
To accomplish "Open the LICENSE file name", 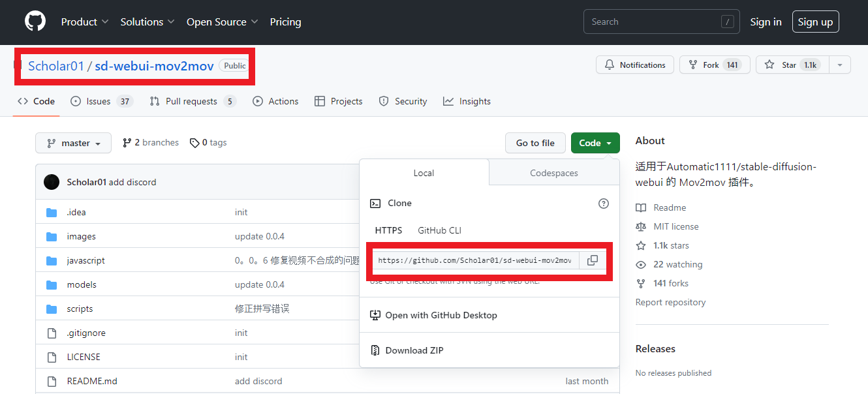I will click(x=84, y=357).
